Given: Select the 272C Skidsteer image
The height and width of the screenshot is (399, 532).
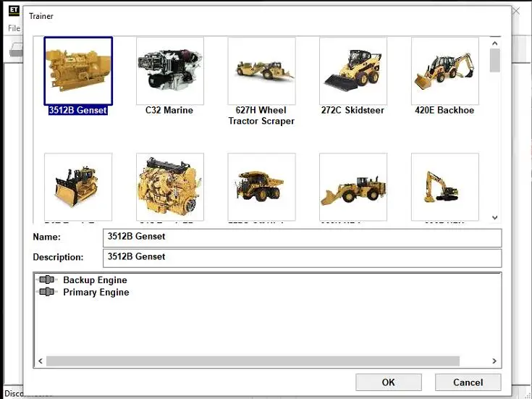Looking at the screenshot, I should coord(352,71).
